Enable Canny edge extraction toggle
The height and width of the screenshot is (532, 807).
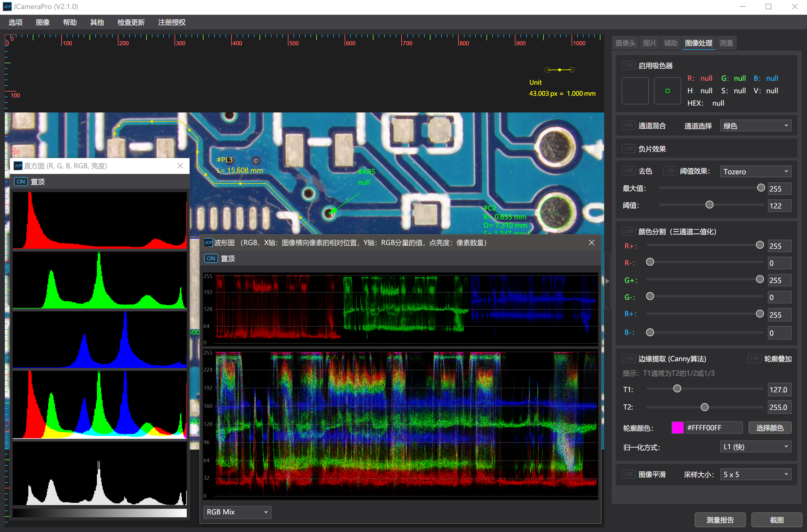tap(628, 359)
